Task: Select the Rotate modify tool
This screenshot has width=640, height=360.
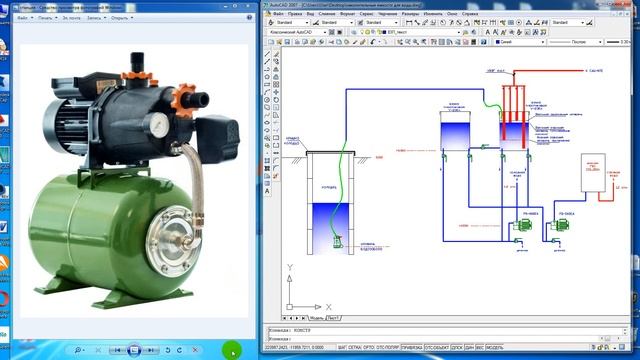Action: 276,100
